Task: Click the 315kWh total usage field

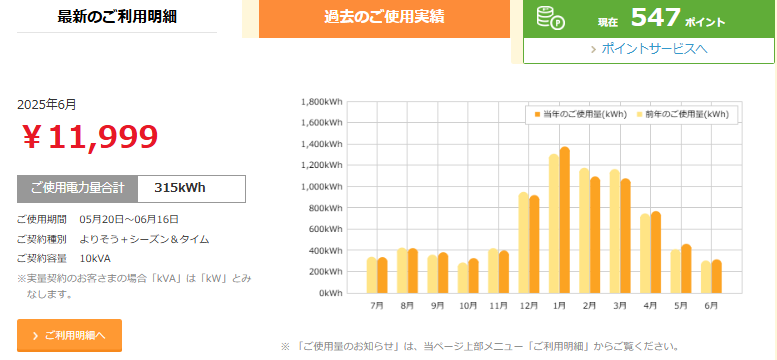Action: pyautogui.click(x=191, y=188)
